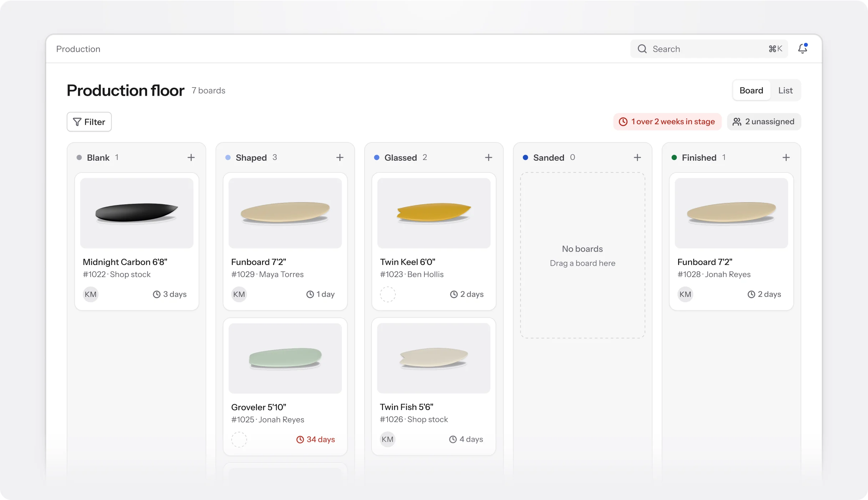Open the Twin Keel 6'0" thumbnail

coord(434,213)
